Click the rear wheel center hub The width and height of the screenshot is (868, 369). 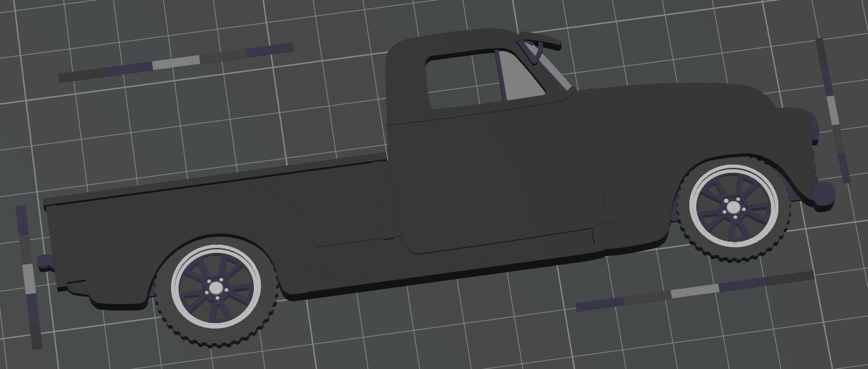pyautogui.click(x=216, y=288)
